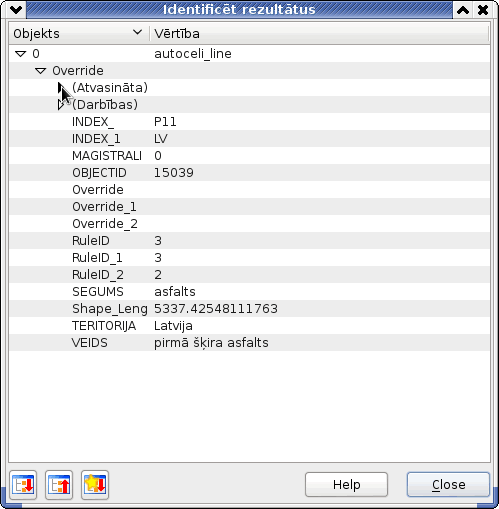499x509 pixels.
Task: Open the window menu arrow in title bar
Action: [x=16, y=10]
